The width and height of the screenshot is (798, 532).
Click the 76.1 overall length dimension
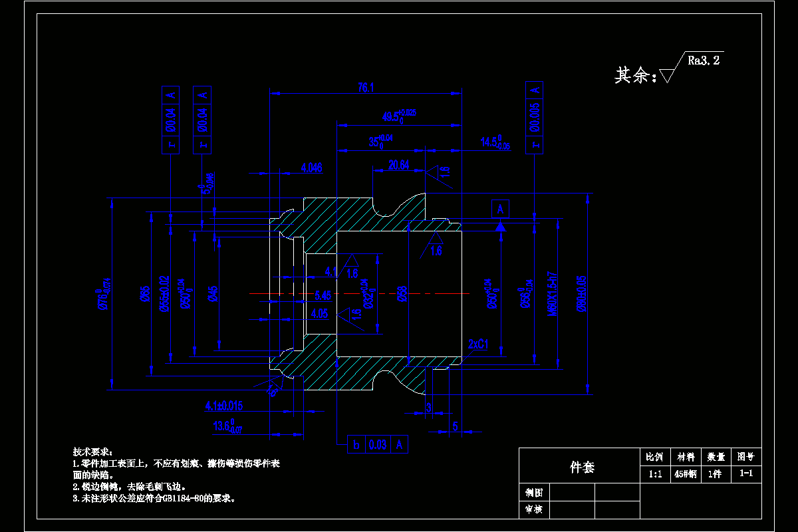[x=366, y=87]
